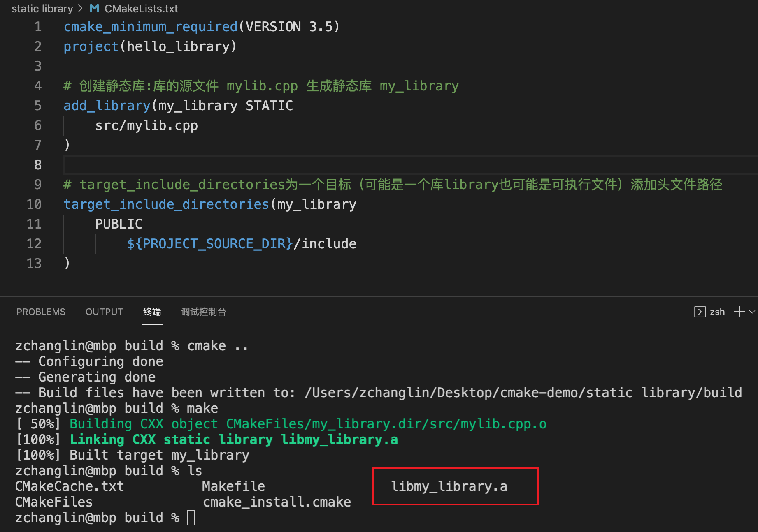Click the cmake_minimum_required command on line 1
758x532 pixels.
click(x=151, y=27)
